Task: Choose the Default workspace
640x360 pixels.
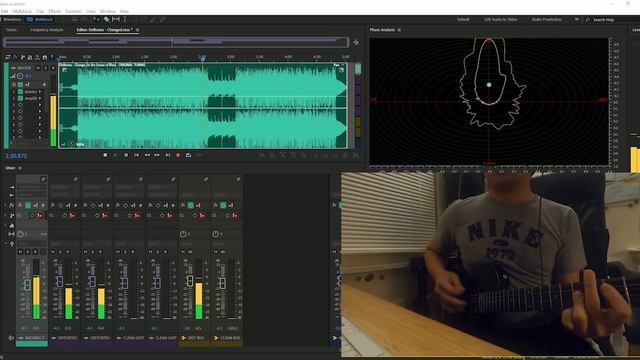Action: point(463,19)
